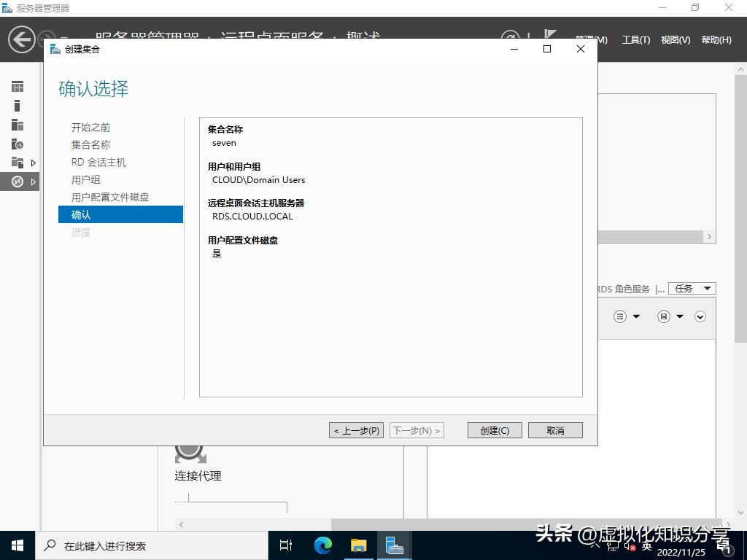Image resolution: width=747 pixels, height=560 pixels.
Task: Open the 工具(T) menu
Action: pyautogui.click(x=635, y=40)
